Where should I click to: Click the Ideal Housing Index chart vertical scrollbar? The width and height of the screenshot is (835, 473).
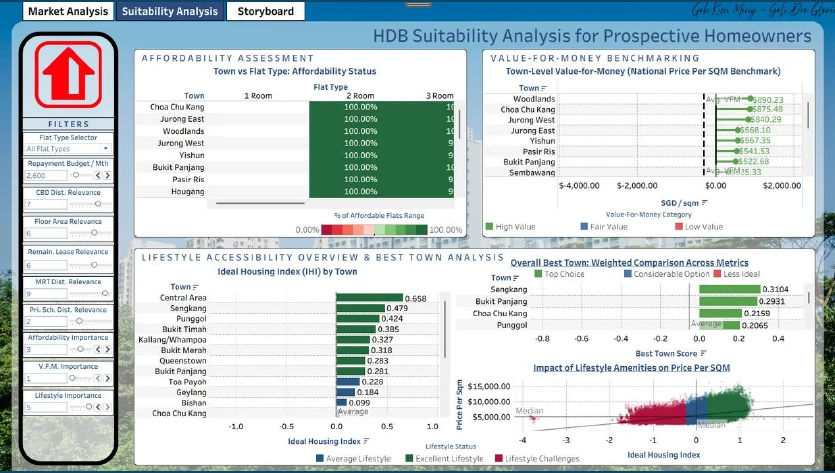(x=445, y=329)
